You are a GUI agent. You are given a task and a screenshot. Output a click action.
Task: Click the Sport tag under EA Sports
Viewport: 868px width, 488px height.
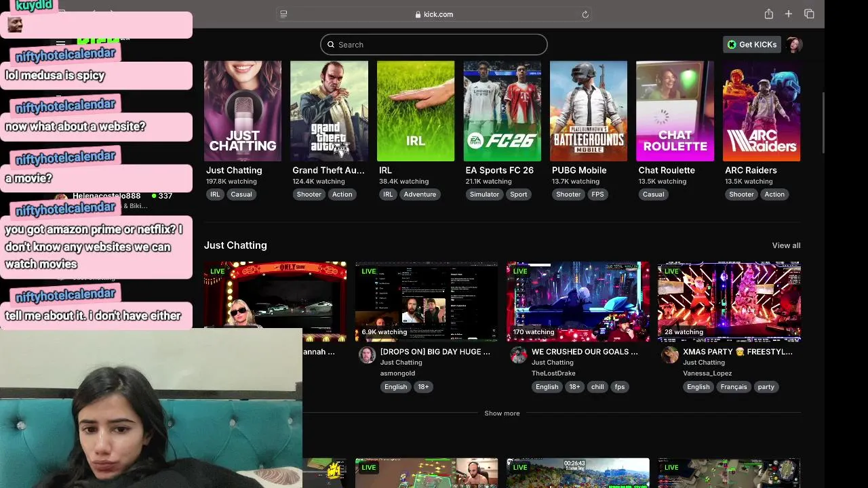(519, 195)
